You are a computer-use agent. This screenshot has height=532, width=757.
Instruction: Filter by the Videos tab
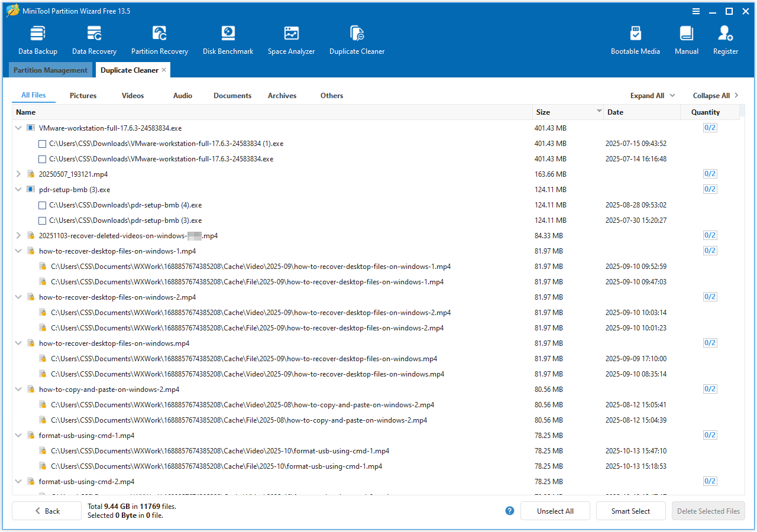(x=132, y=96)
